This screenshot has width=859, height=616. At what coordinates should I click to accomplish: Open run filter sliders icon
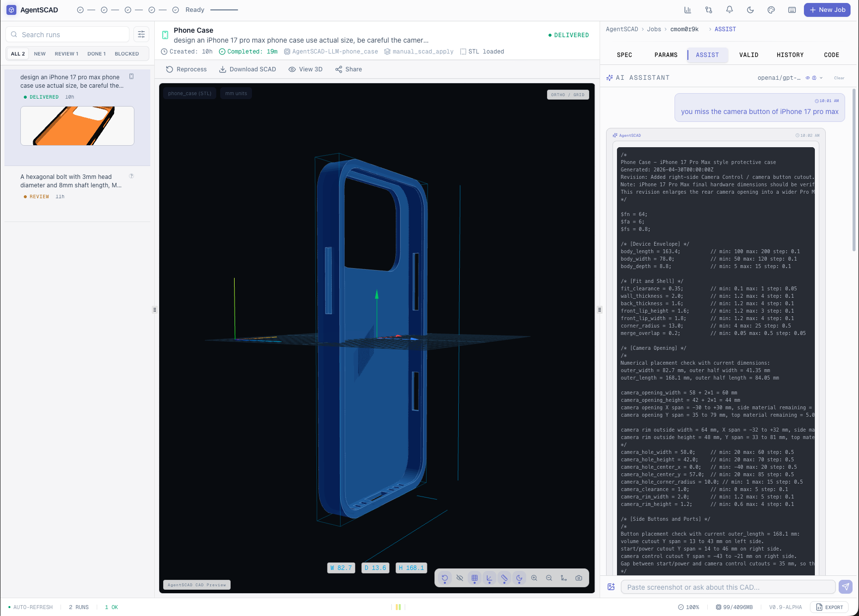(x=141, y=34)
